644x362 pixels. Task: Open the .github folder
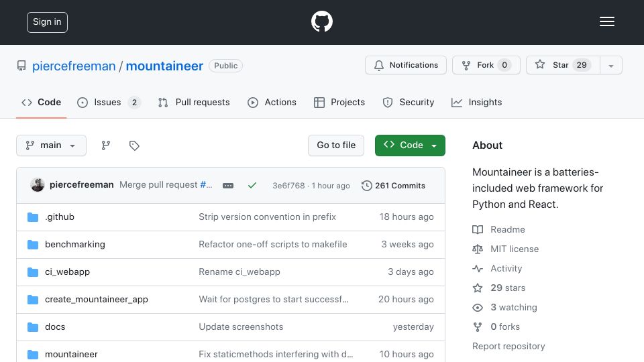[60, 217]
